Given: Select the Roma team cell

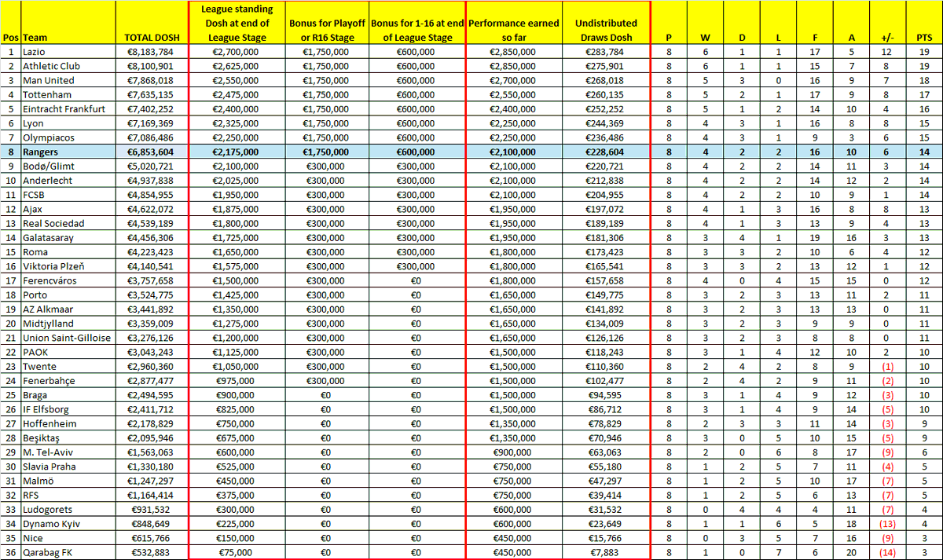Looking at the screenshot, I should click(68, 251).
